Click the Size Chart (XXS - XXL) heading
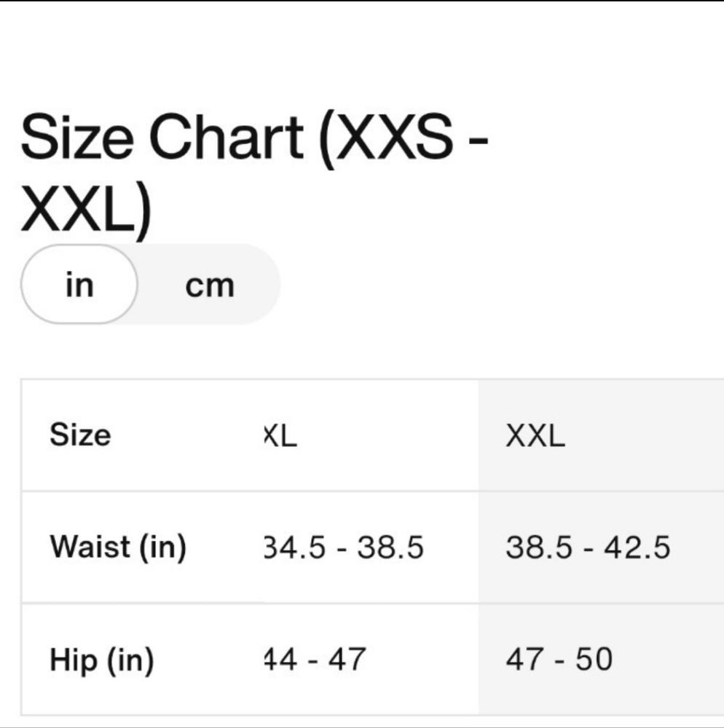Viewport: 724px width, 728px height. pyautogui.click(x=254, y=174)
